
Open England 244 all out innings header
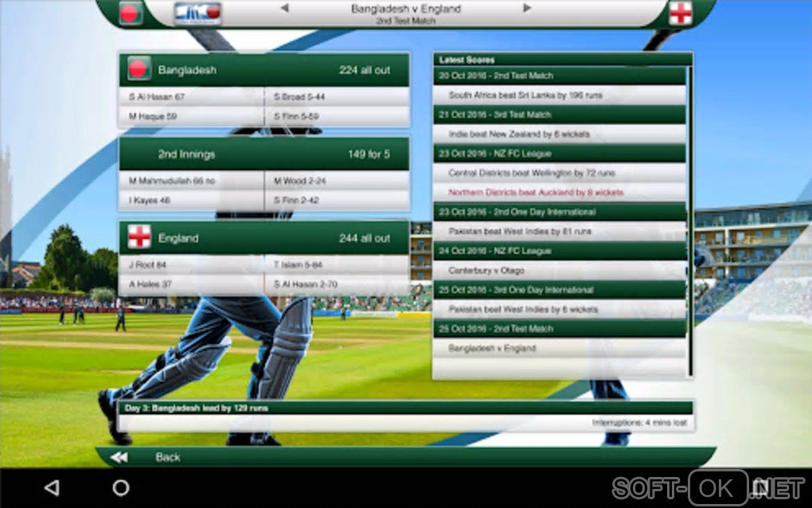tap(264, 238)
